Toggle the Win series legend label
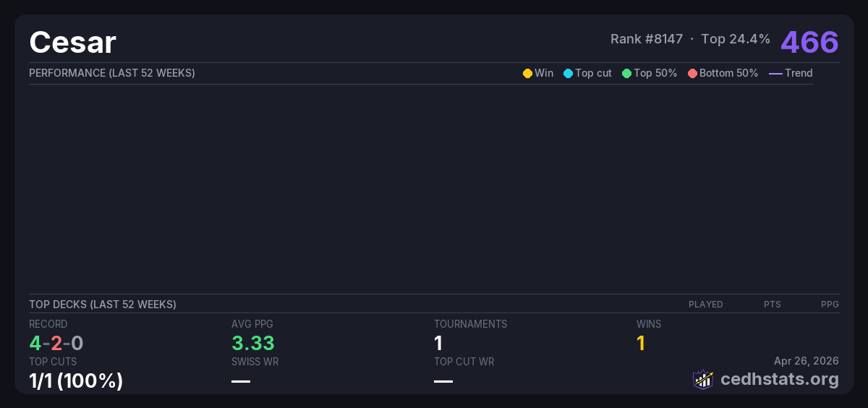The image size is (868, 408). [544, 73]
